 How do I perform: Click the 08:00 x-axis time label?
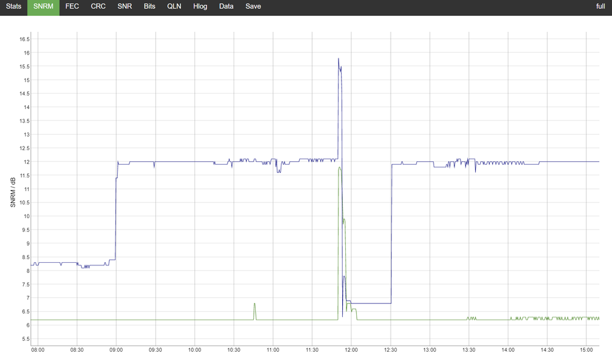coord(38,350)
